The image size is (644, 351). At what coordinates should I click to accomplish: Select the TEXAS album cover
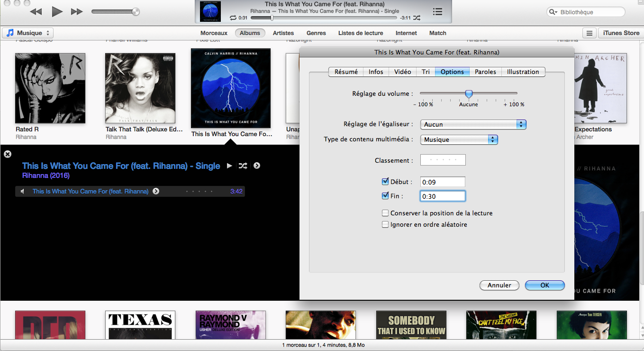pyautogui.click(x=140, y=325)
